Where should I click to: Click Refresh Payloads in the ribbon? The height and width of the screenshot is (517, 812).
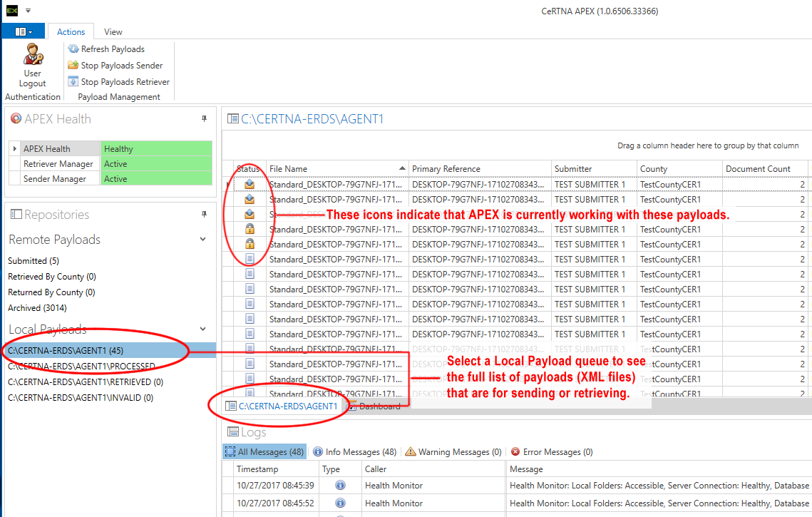coord(106,49)
